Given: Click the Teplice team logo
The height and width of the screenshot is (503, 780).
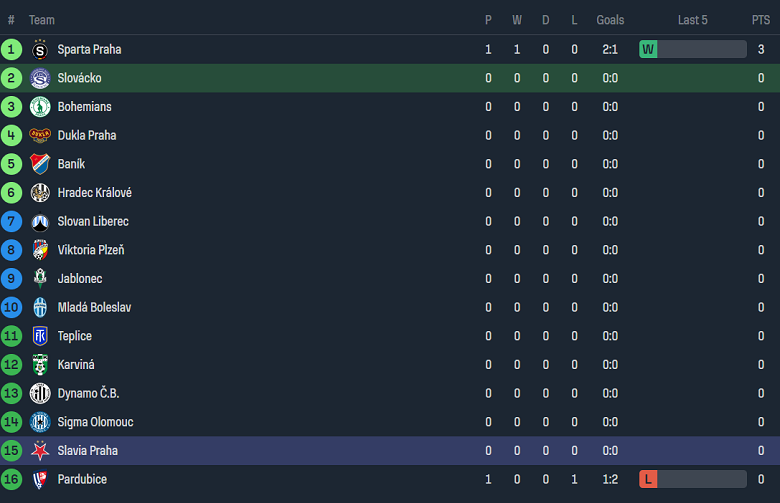Looking at the screenshot, I should coord(40,336).
